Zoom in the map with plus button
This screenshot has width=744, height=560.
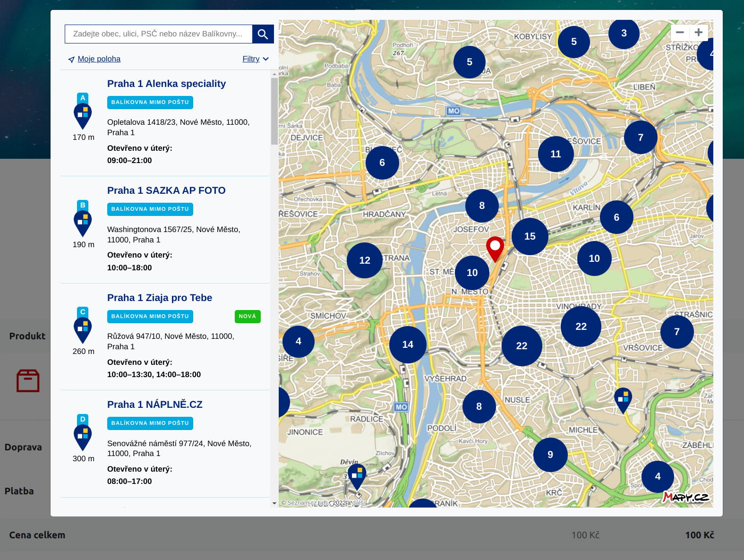pyautogui.click(x=699, y=32)
